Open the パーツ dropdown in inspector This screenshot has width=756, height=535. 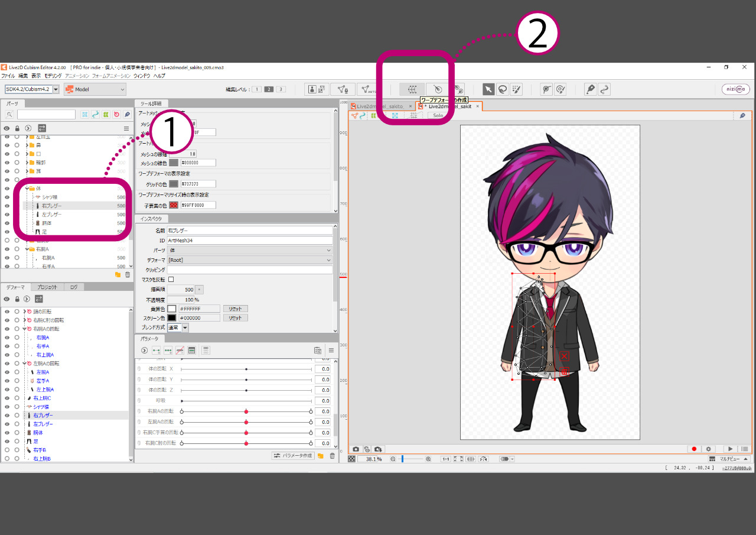pos(250,250)
